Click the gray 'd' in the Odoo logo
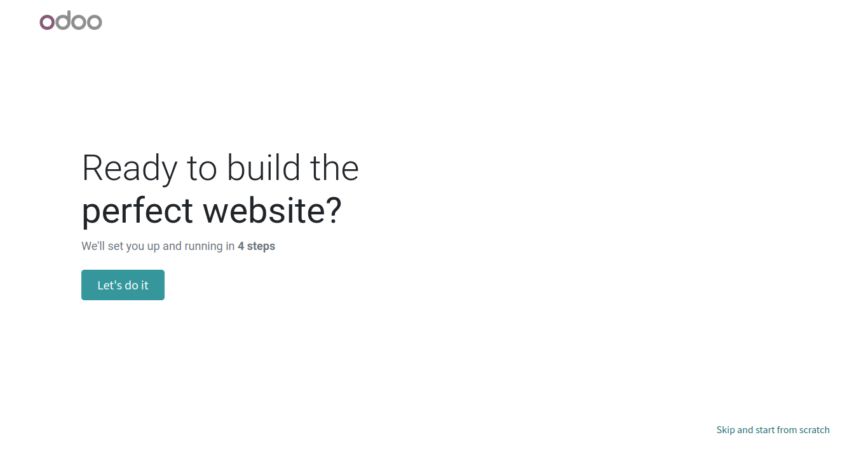Image resolution: width=868 pixels, height=451 pixels. click(x=62, y=20)
